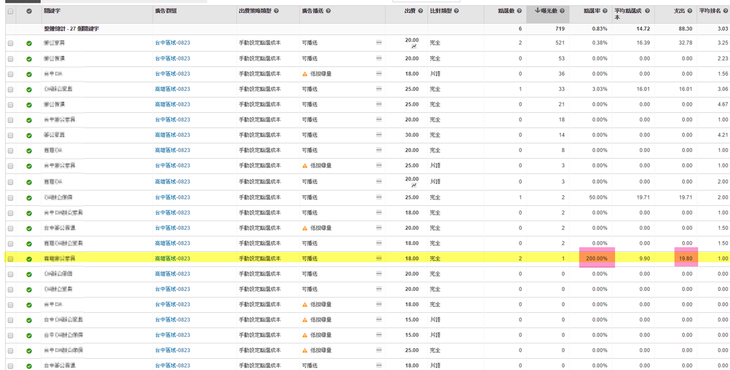Click 低搜尋量 status text in 36-impressions row
This screenshot has height=370, width=730.
pyautogui.click(x=321, y=74)
